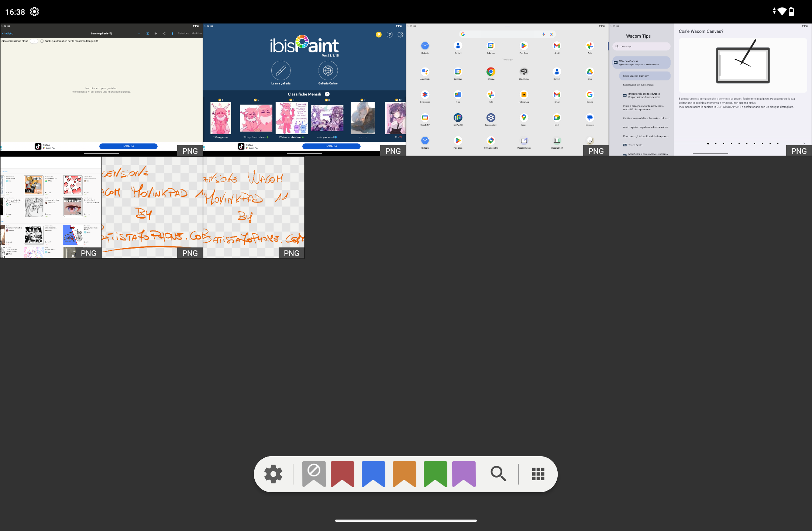Filter by the orange bookmark
The width and height of the screenshot is (812, 531).
(x=404, y=474)
